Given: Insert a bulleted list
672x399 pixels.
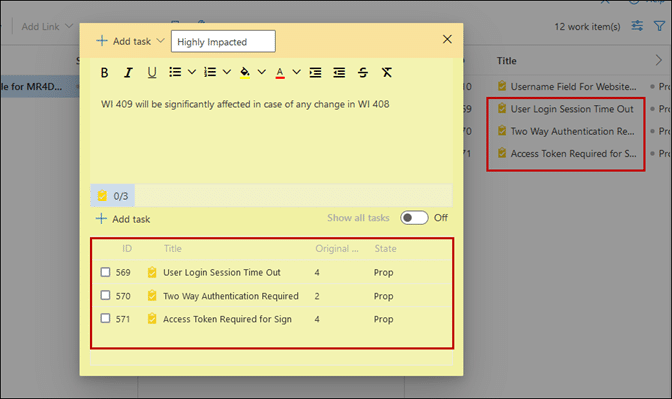Looking at the screenshot, I should point(175,72).
